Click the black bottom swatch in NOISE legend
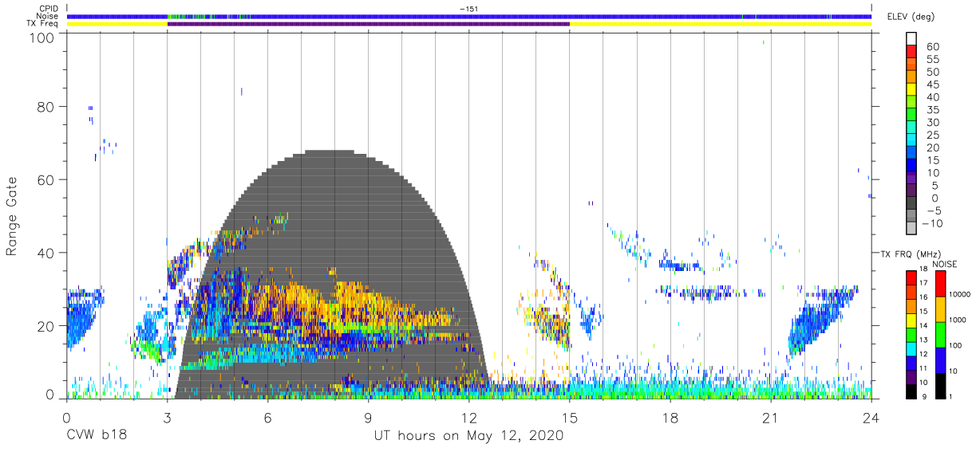Viewport: 980px width, 452px height. (939, 384)
